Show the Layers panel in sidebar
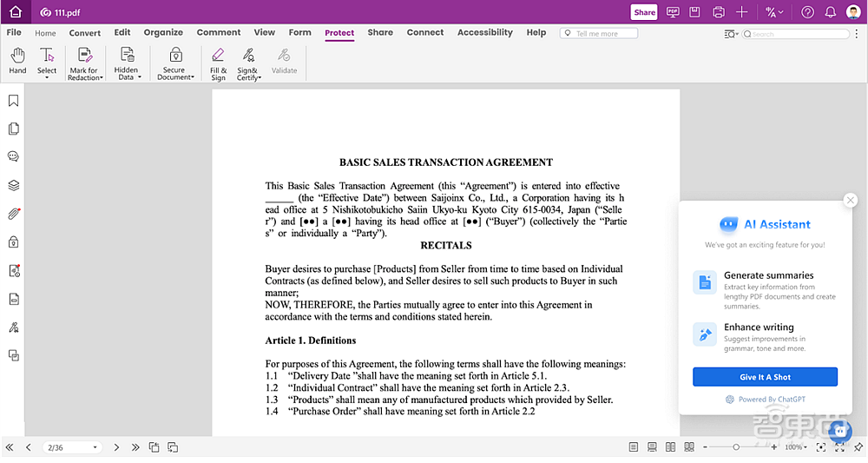The image size is (868, 463). point(14,185)
